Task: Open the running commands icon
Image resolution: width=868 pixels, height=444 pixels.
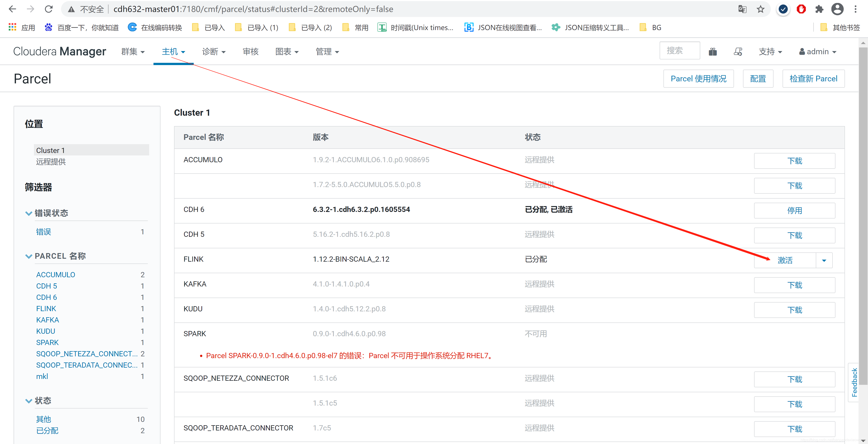Action: point(738,52)
